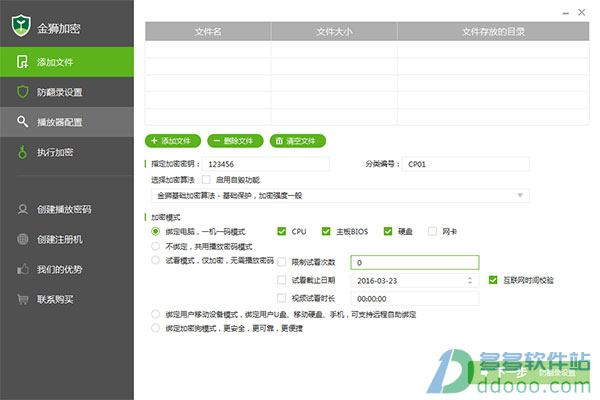Select 绑定加密狗模式 radio button

155,328
